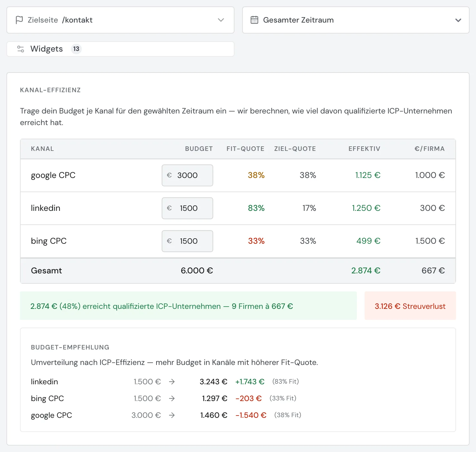Click the green ICP-Unternehmen summary banner
This screenshot has width=476, height=452.
(x=188, y=306)
